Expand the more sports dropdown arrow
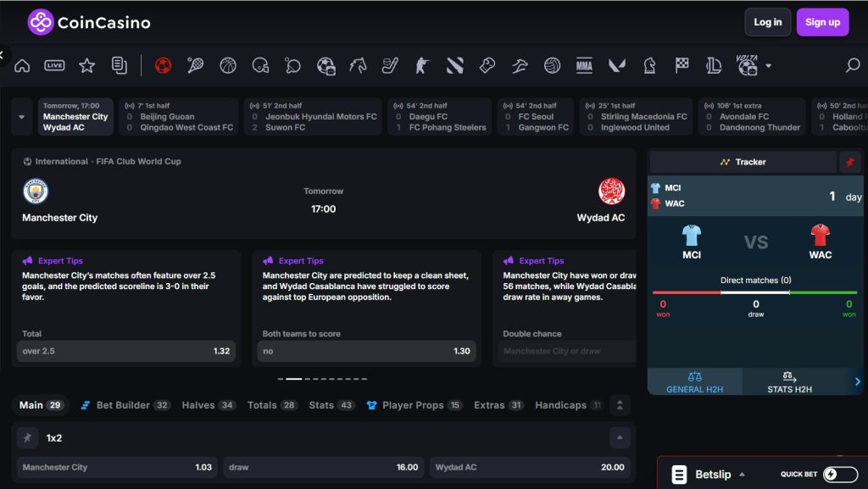The image size is (868, 489). coord(768,66)
